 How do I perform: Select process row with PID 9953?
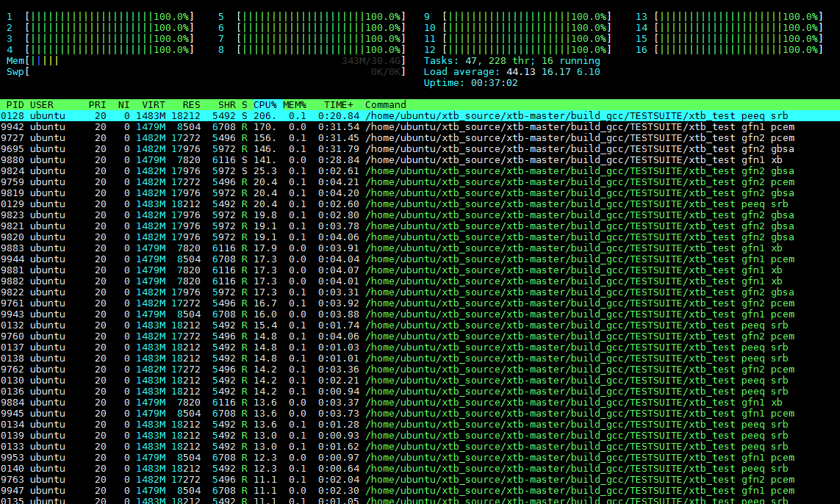[x=420, y=458]
